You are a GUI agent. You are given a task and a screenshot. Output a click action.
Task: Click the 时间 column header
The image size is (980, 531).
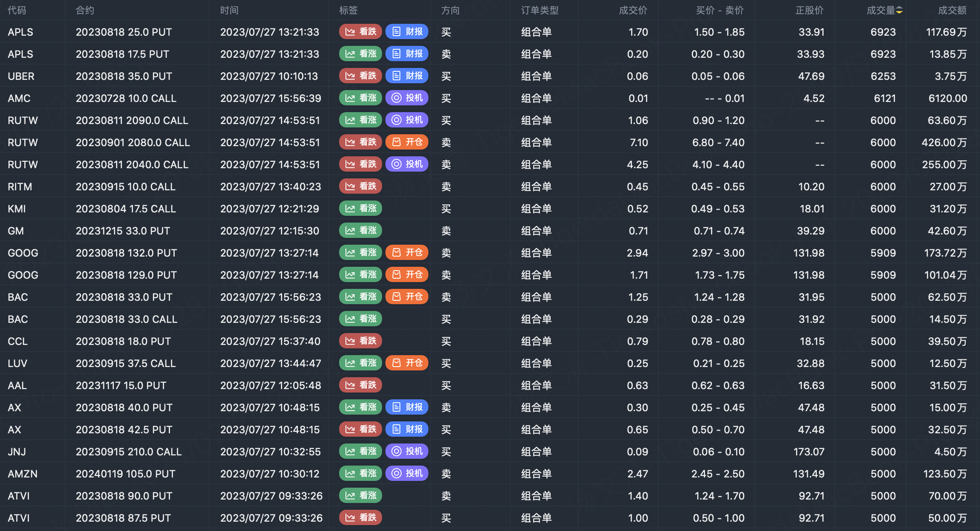pos(229,10)
